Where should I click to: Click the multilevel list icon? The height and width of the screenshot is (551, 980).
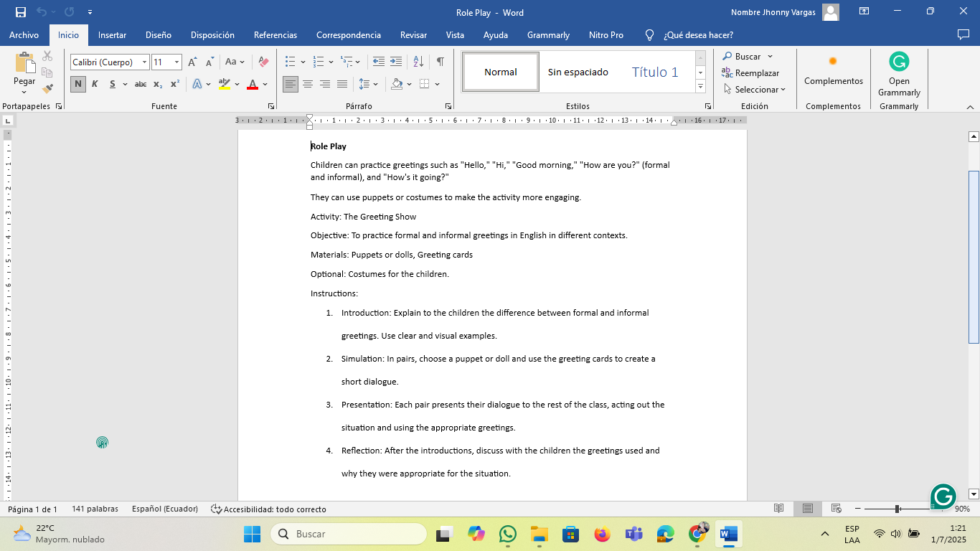(x=347, y=62)
